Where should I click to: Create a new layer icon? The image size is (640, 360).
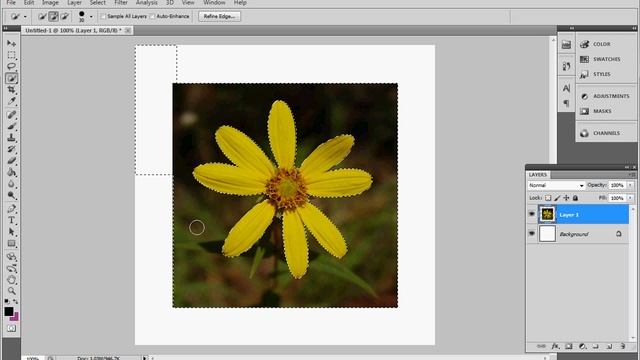click(609, 346)
